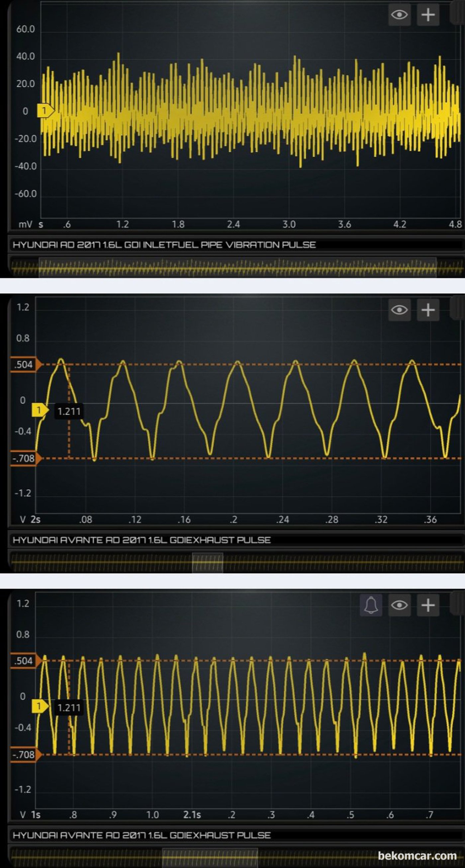The image size is (465, 868).
Task: Click the plus icon on the fuel pipe vibration graph
Action: pos(428,15)
